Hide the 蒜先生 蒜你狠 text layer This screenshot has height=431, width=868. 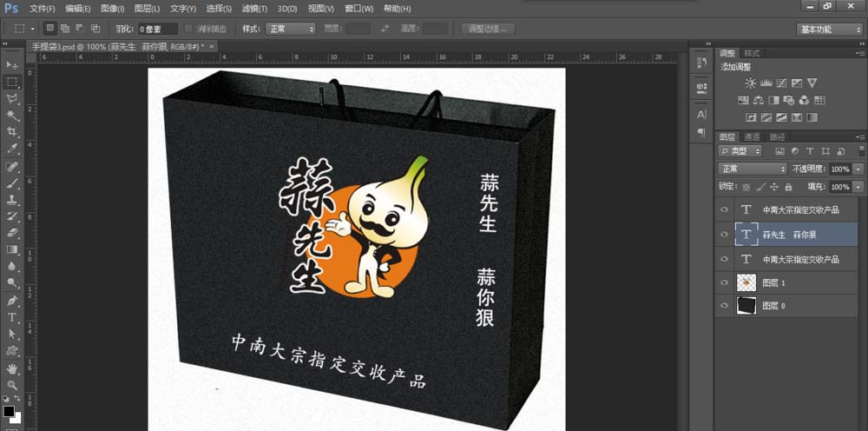coord(724,235)
